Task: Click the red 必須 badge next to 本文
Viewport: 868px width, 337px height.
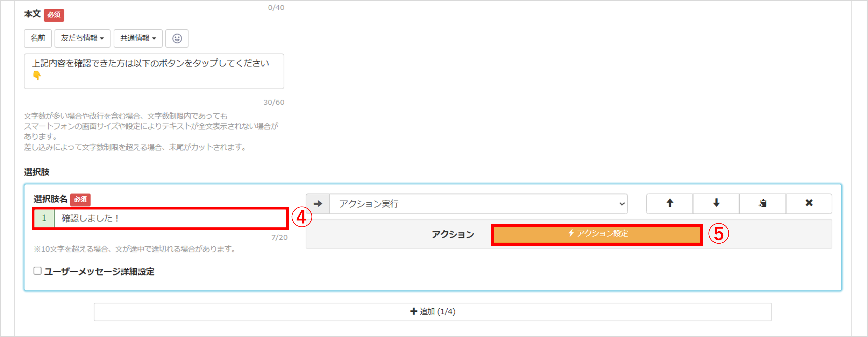Action: (54, 15)
